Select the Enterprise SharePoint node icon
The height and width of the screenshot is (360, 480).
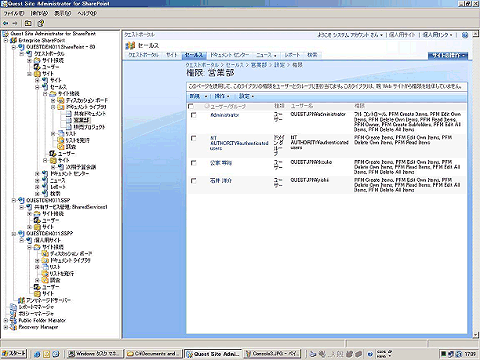(14, 40)
